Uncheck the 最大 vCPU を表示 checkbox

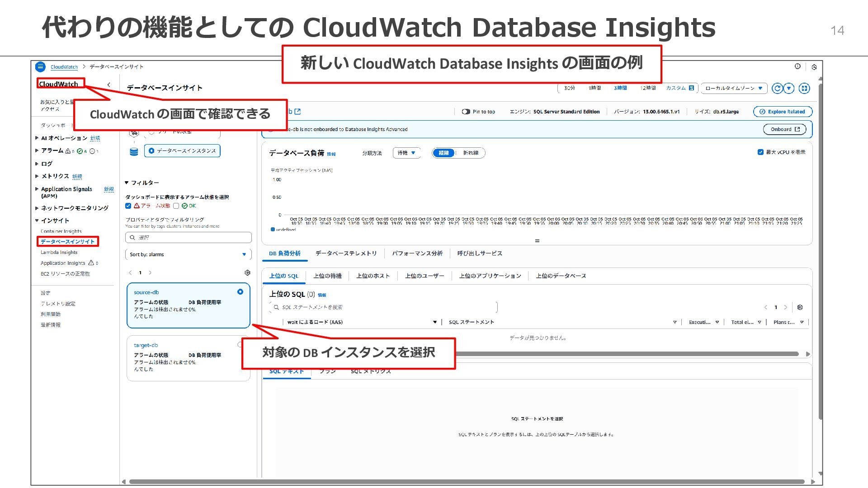[760, 152]
